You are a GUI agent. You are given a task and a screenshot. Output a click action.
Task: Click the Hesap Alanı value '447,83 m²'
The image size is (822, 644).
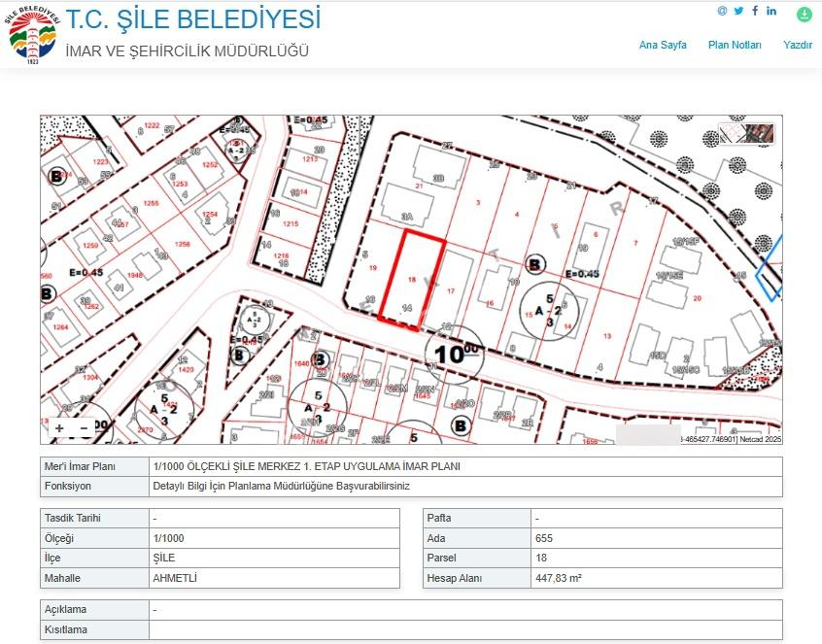[559, 578]
